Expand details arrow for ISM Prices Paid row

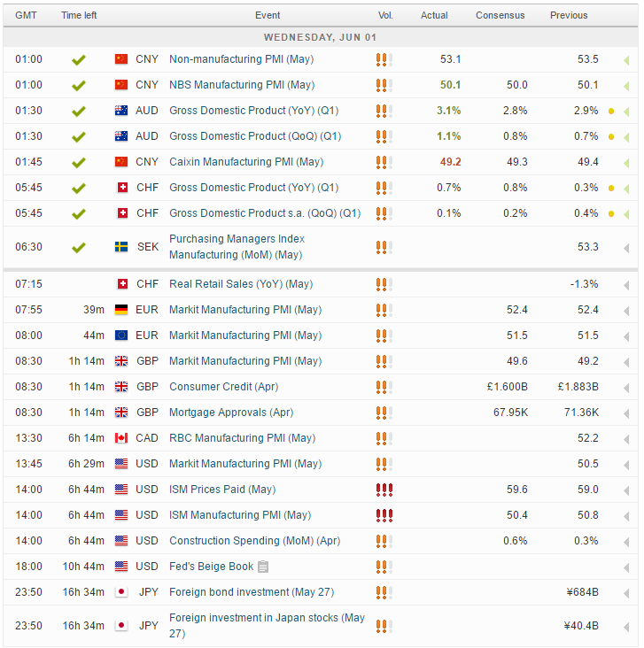pyautogui.click(x=626, y=491)
